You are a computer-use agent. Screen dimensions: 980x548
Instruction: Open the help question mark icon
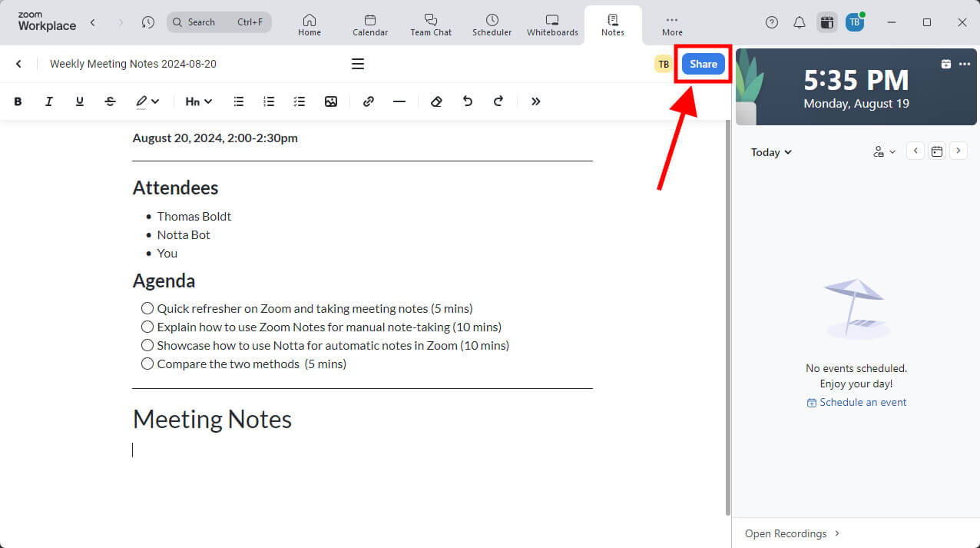click(772, 22)
